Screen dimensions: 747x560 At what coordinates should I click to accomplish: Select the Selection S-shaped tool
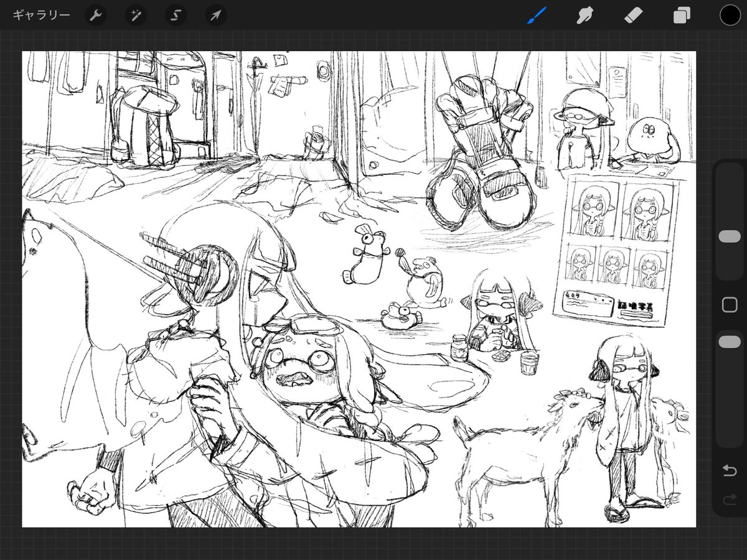coord(176,15)
